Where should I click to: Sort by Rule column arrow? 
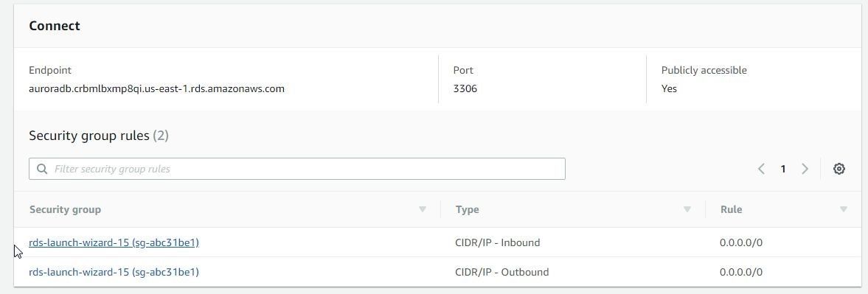(x=843, y=209)
